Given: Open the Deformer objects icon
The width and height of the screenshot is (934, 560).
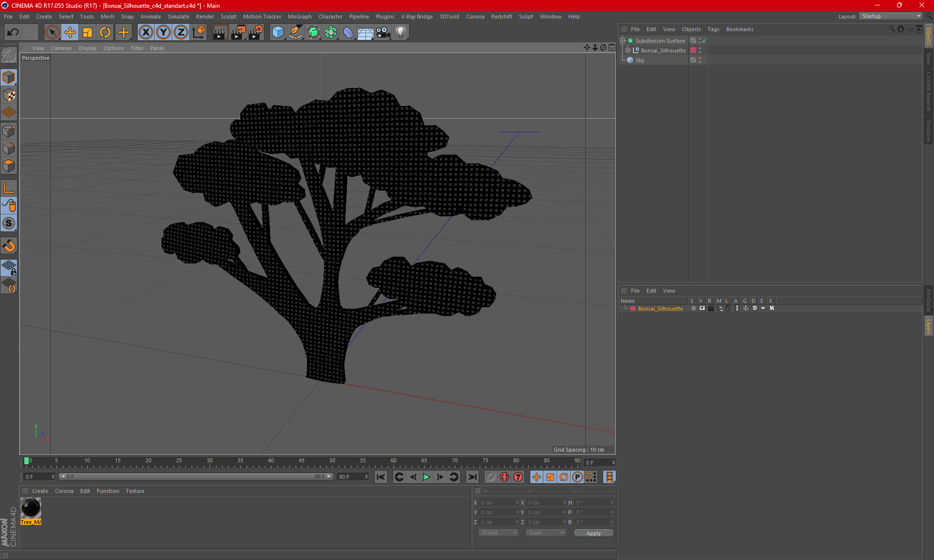Looking at the screenshot, I should [x=348, y=33].
